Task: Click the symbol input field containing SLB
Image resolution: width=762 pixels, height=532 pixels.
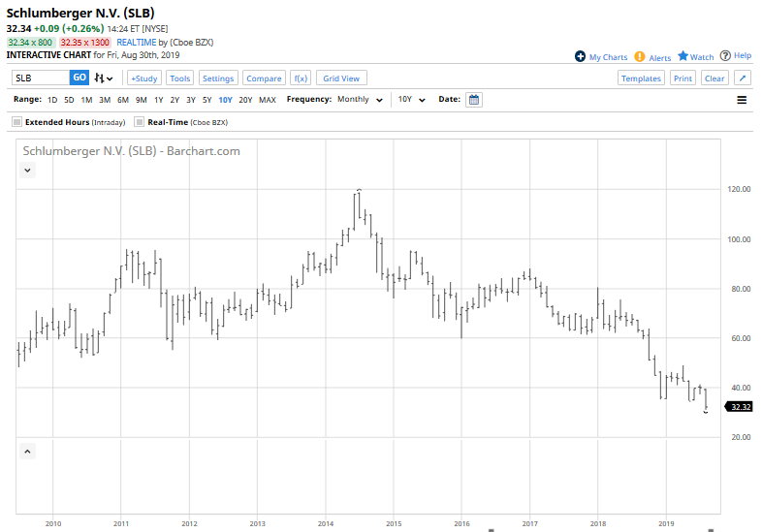Action: click(x=41, y=78)
